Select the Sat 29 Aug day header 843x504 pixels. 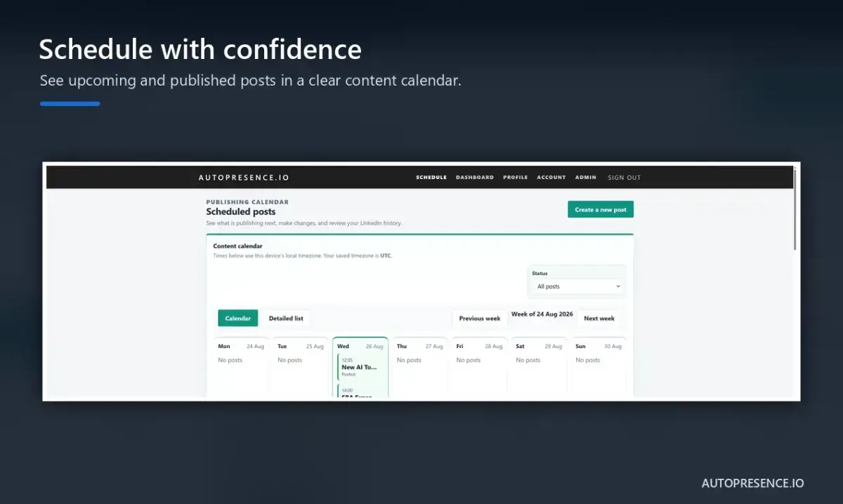[540, 346]
